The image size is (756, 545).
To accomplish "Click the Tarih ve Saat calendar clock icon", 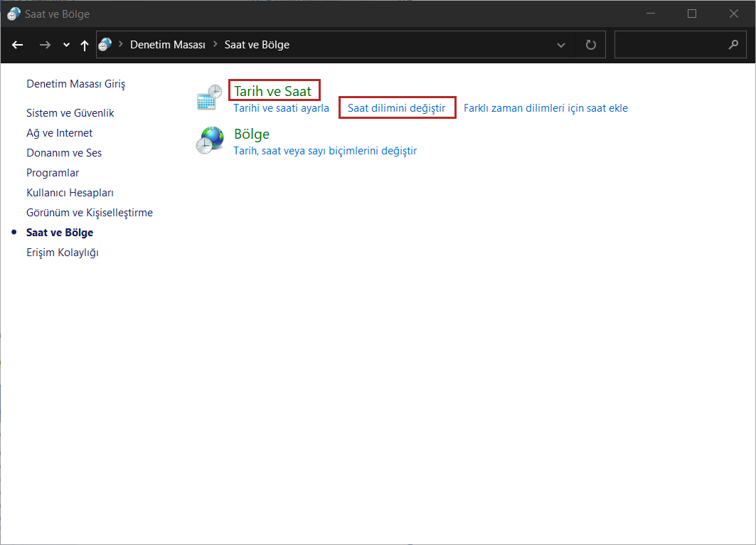I will click(209, 97).
